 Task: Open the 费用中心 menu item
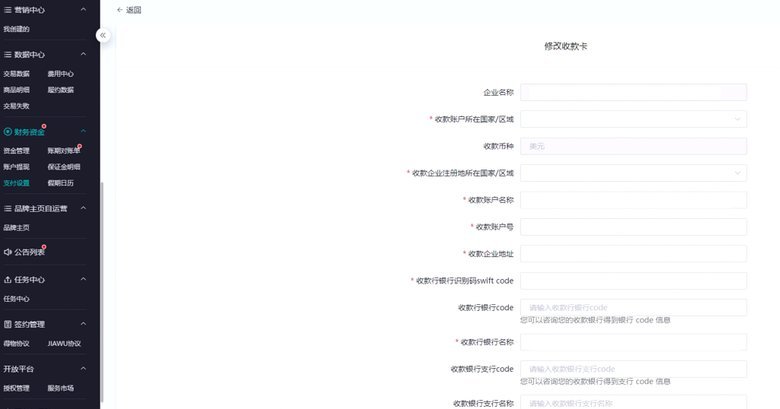(x=61, y=74)
